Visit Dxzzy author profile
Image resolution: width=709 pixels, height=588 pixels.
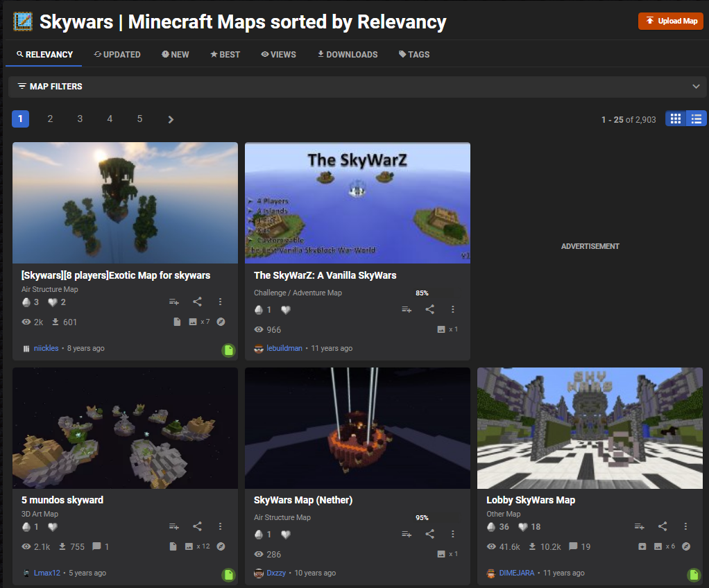tap(276, 573)
